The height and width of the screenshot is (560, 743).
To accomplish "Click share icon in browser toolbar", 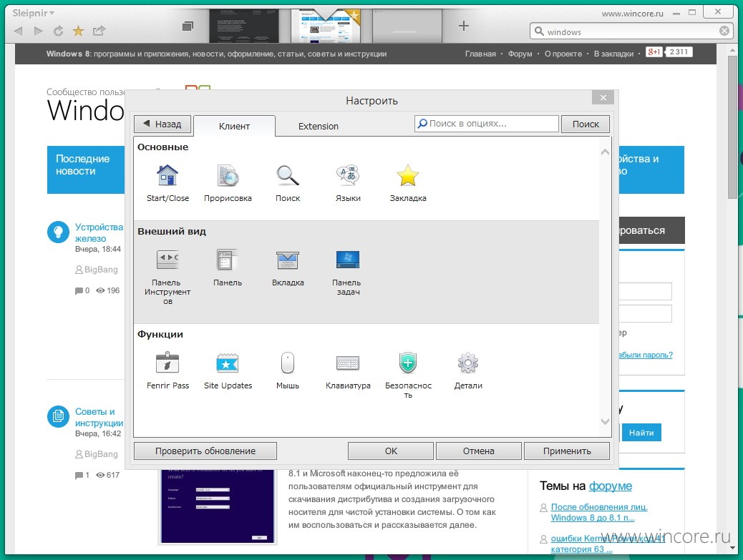I will point(99,31).
